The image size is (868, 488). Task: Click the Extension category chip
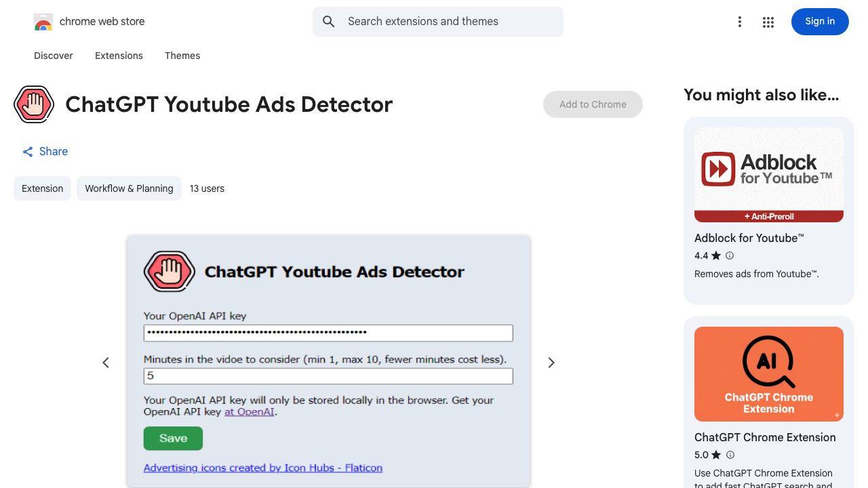click(x=42, y=188)
